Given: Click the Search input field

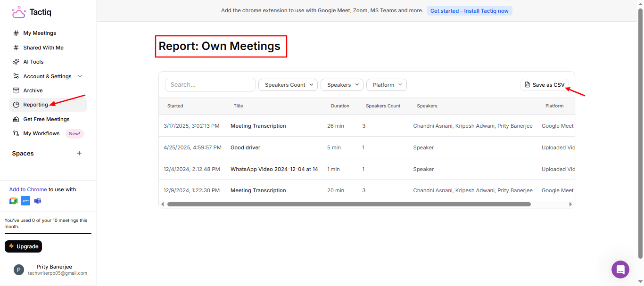Looking at the screenshot, I should point(210,85).
